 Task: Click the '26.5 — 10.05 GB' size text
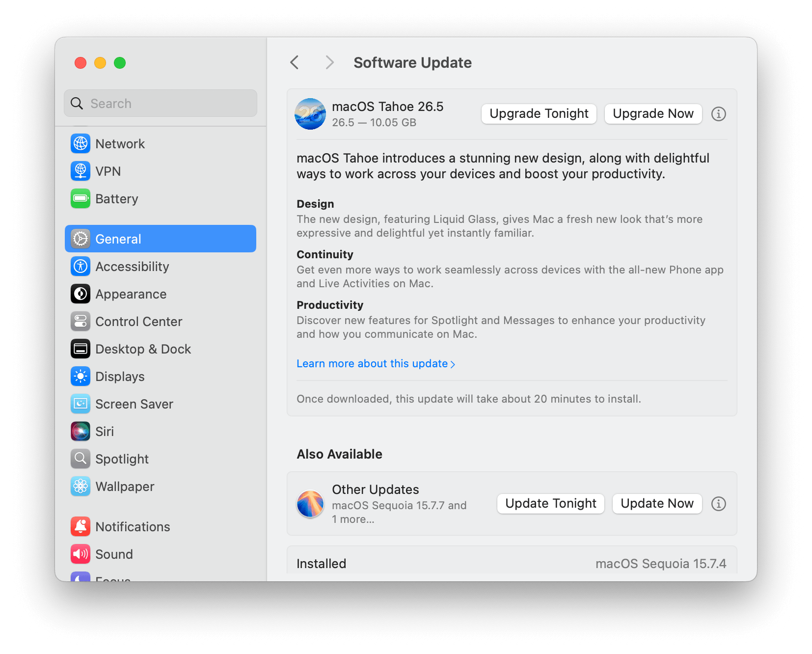tap(374, 122)
